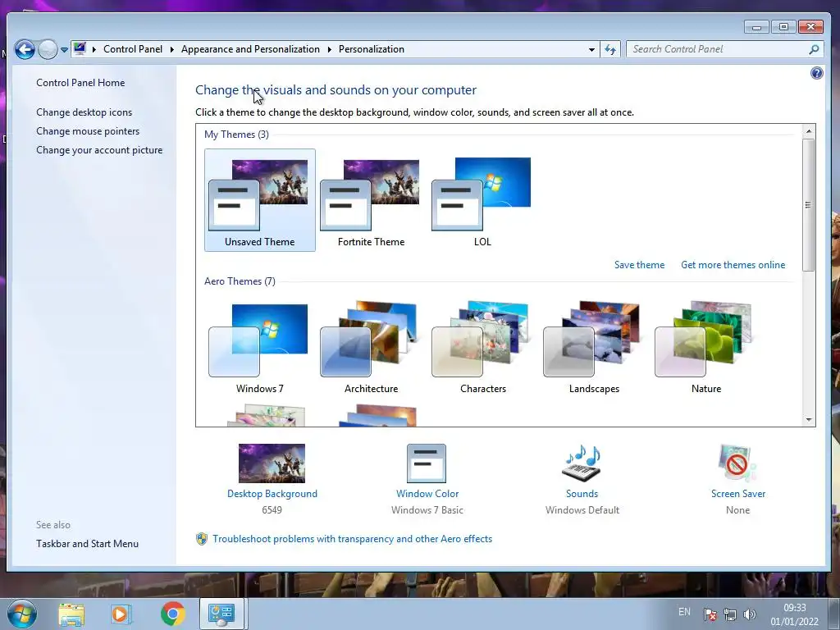
Task: Open the Screen Saver icon
Action: coord(737,463)
